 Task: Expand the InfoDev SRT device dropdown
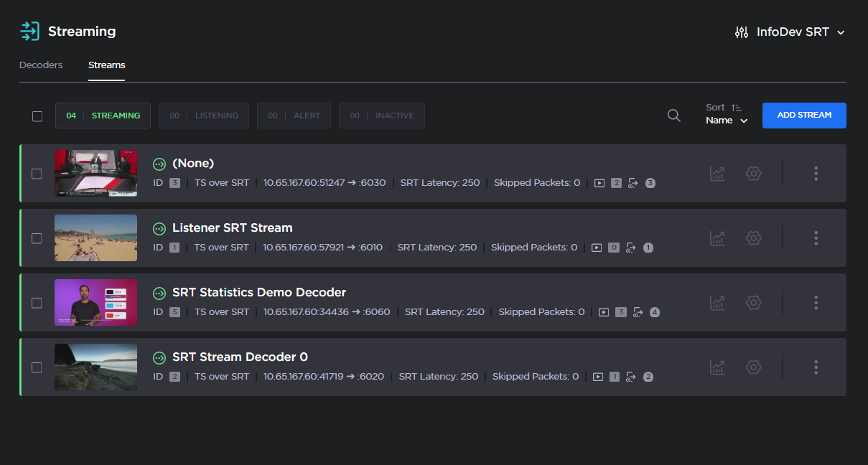coord(839,32)
